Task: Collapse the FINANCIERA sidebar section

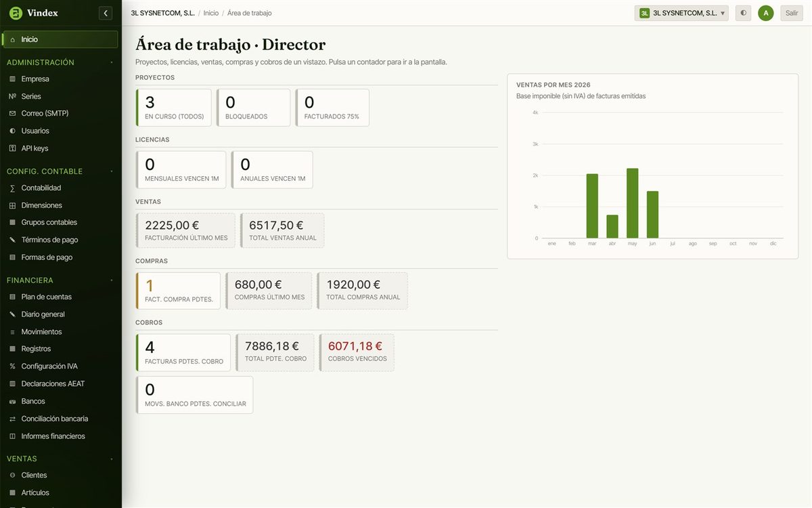Action: 112,280
